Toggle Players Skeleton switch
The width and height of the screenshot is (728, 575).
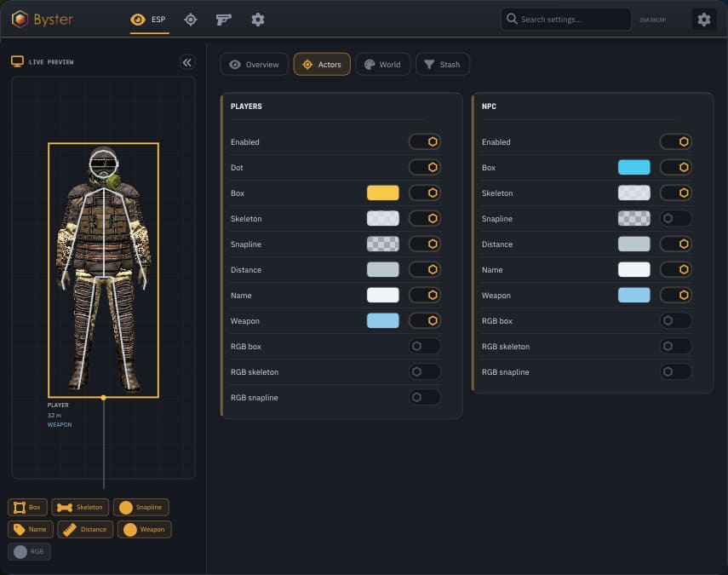pos(424,218)
